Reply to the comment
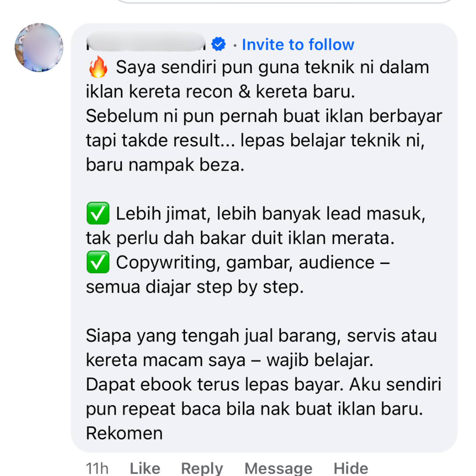 202,469
